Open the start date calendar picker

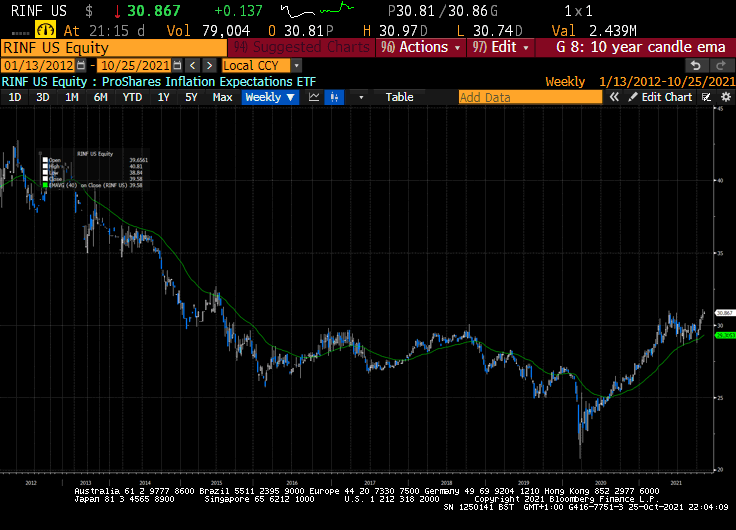[x=81, y=65]
